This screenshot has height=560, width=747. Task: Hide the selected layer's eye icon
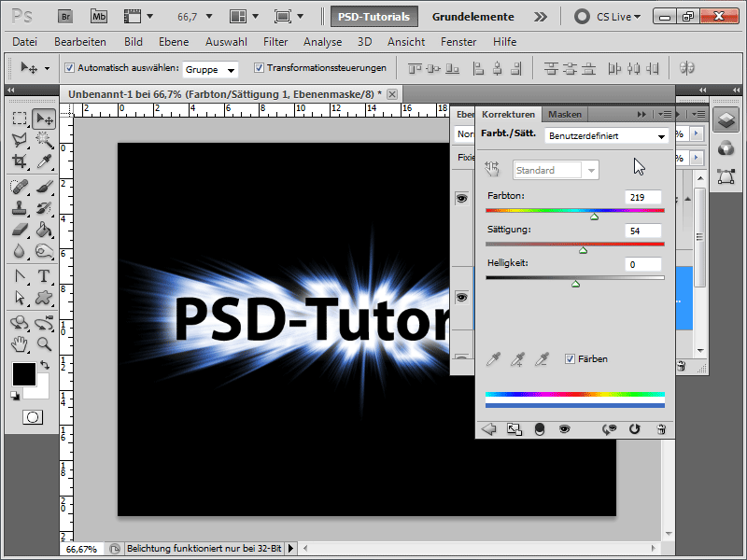coord(461,297)
